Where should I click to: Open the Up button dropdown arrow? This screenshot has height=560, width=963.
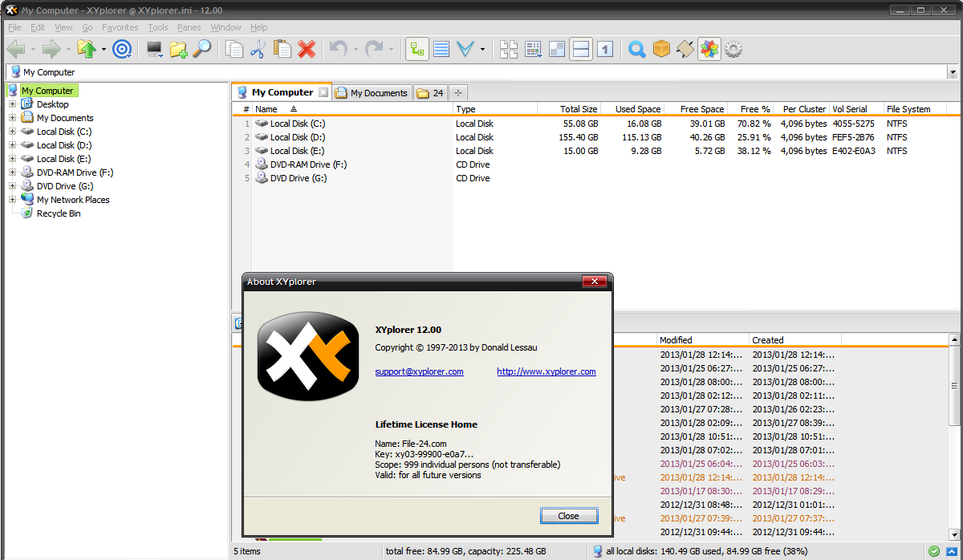[x=104, y=50]
